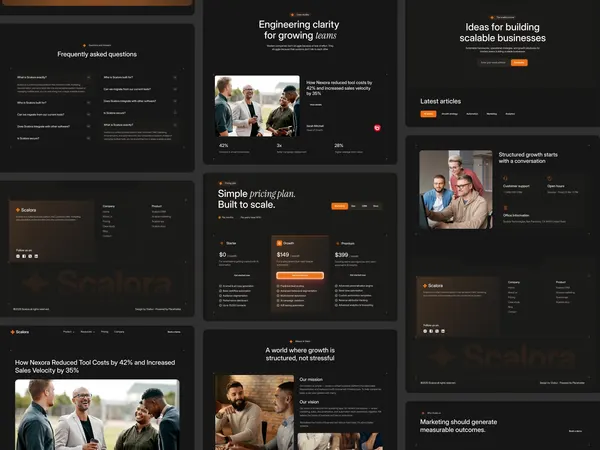Image resolution: width=600 pixels, height=450 pixels.
Task: Click the Starter plan star icon
Action: [x=222, y=243]
